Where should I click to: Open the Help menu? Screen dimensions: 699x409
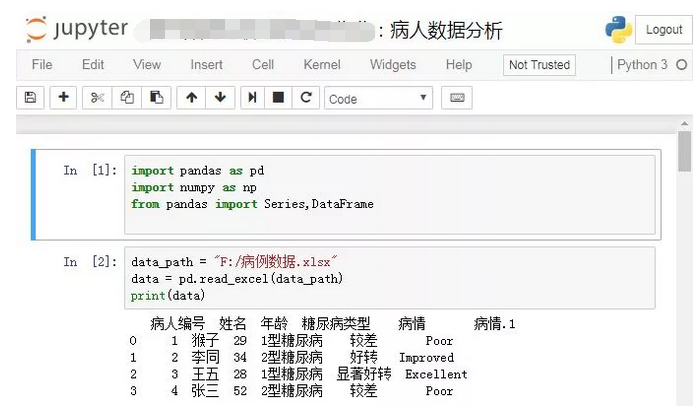coord(459,65)
